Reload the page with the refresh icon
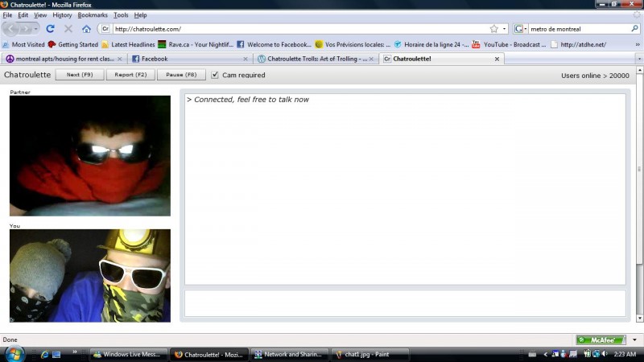Image resolution: width=644 pixels, height=362 pixels. (x=50, y=29)
